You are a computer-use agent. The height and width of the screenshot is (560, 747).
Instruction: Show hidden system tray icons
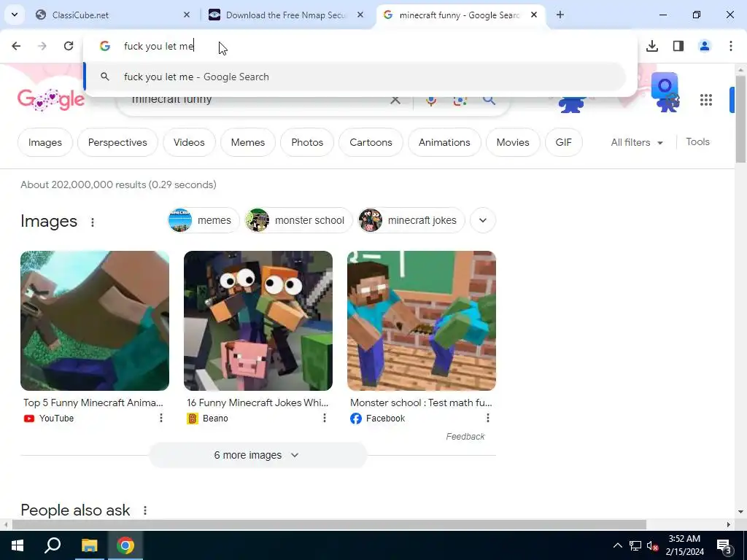(617, 545)
